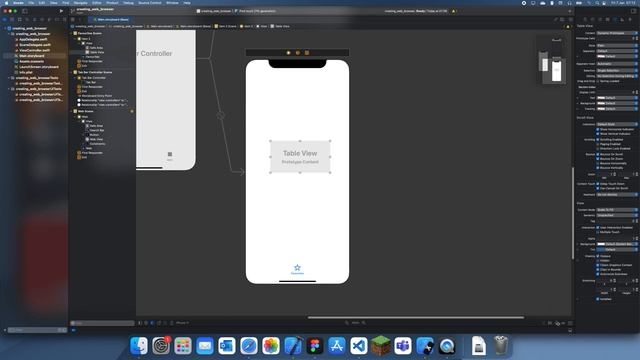Toggle Bounce On Scroll checkbox
Screen dimensions: 640x360
pos(598,154)
